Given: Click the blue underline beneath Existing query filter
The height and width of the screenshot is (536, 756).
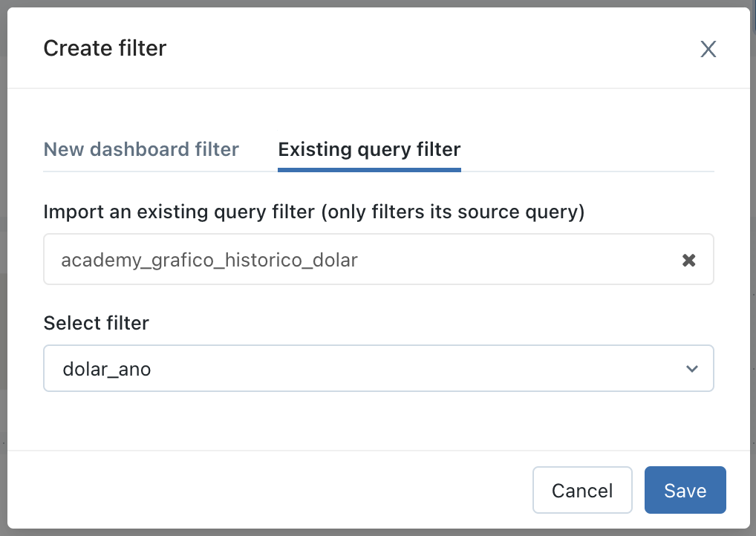Looking at the screenshot, I should (x=369, y=169).
